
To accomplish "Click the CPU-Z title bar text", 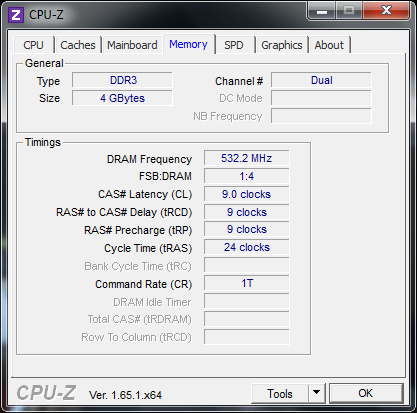I will (x=46, y=15).
